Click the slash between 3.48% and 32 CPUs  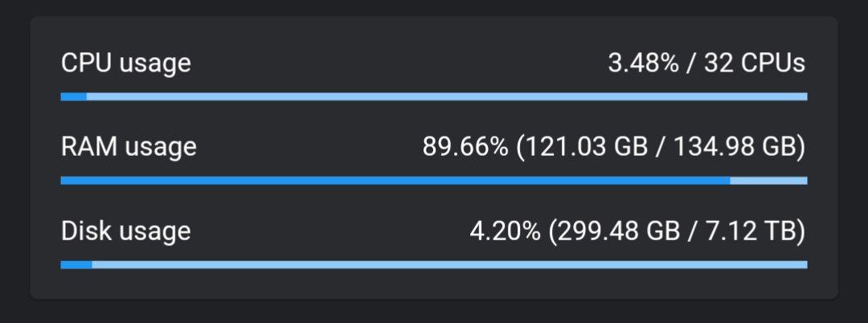tap(691, 64)
